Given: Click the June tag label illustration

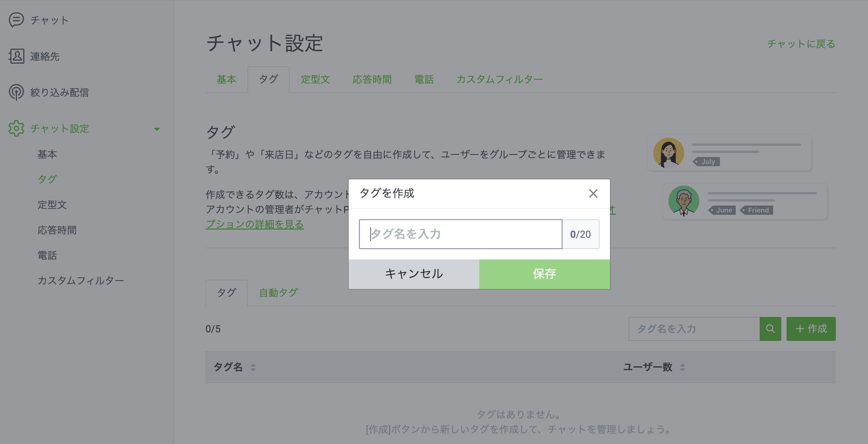Looking at the screenshot, I should coord(722,211).
